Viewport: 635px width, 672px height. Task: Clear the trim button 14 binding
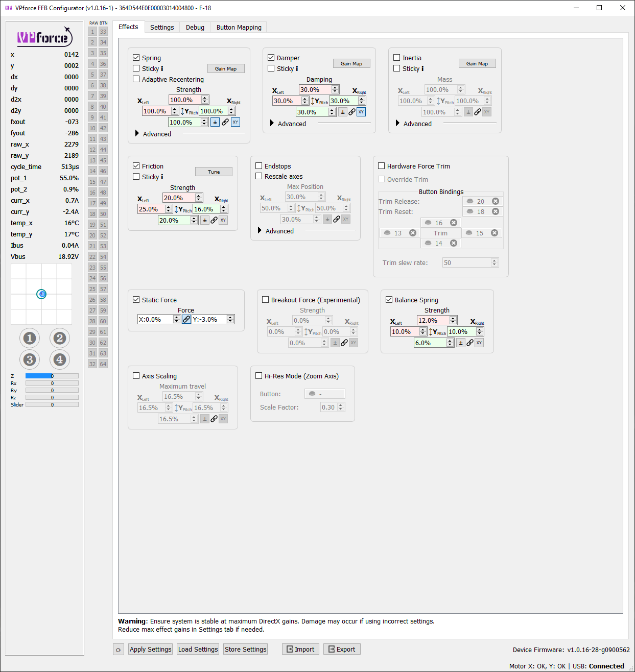(453, 243)
